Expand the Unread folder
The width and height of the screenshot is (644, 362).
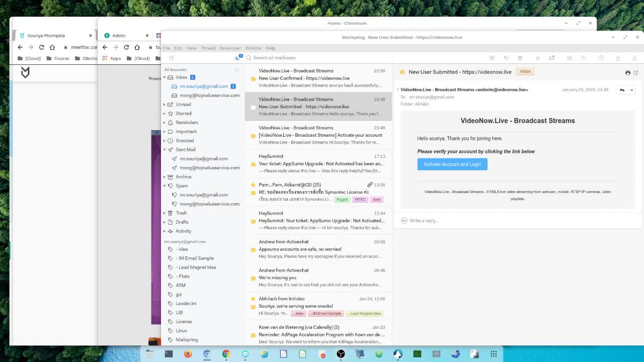coord(165,105)
